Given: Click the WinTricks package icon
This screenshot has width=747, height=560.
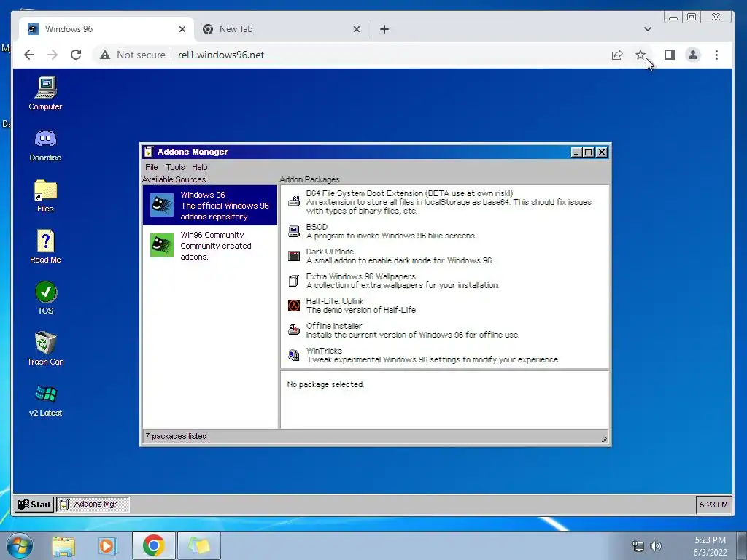Looking at the screenshot, I should [x=294, y=355].
